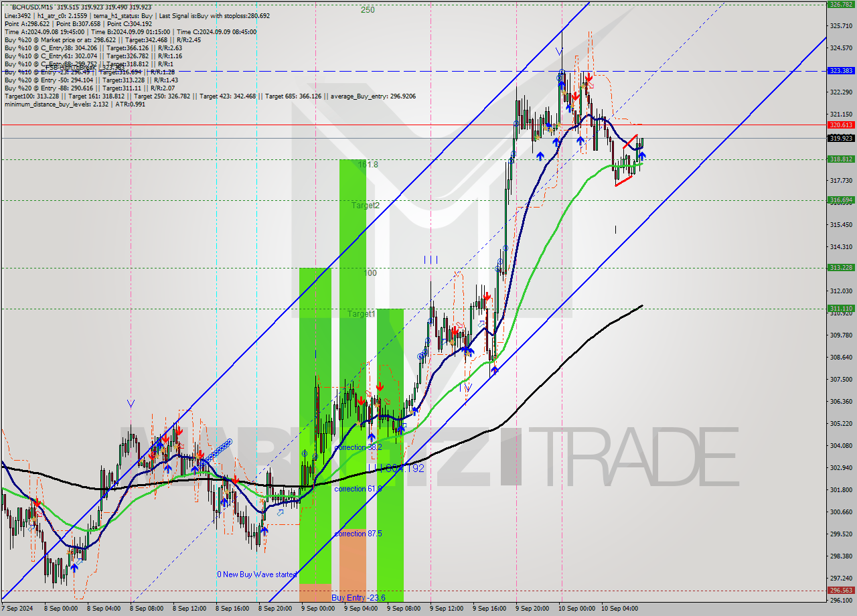Click the '10 Sep 00:00' time label
This screenshot has width=857, height=616.
click(578, 609)
